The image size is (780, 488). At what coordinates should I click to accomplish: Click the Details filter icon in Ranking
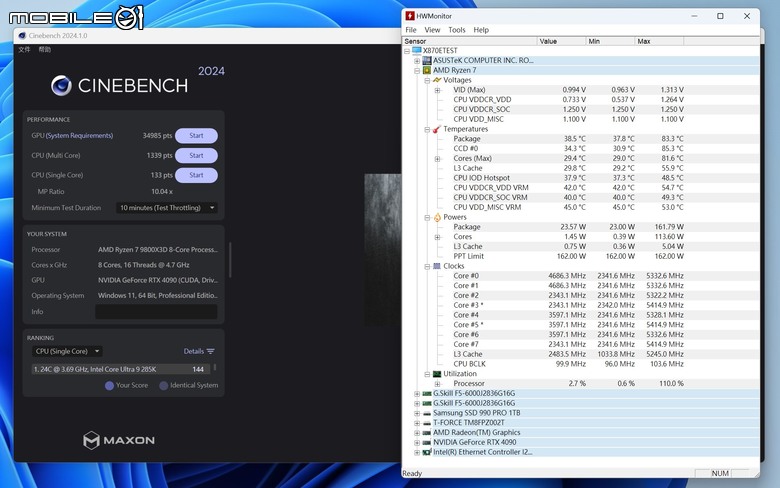click(x=210, y=351)
